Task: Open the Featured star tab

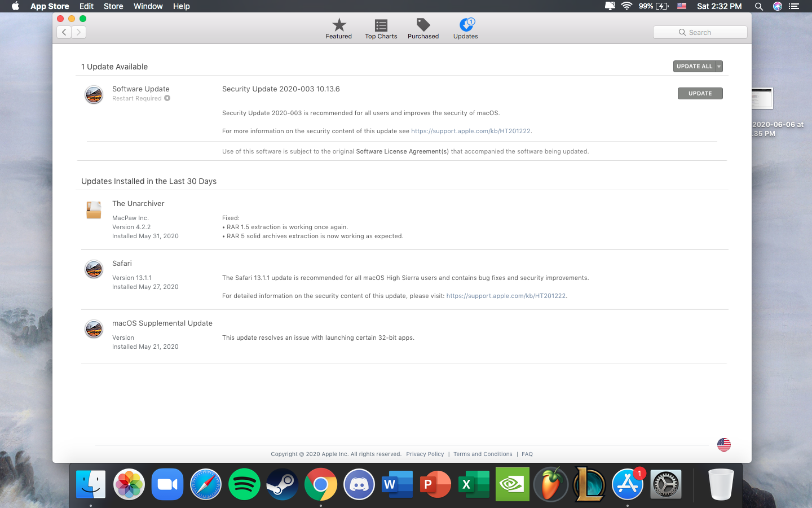Action: coord(338,29)
